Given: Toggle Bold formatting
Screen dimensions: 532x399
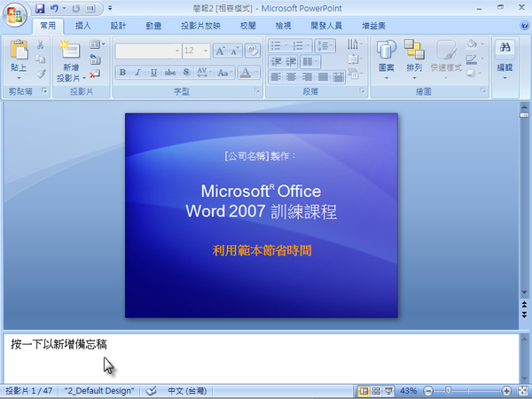Looking at the screenshot, I should [123, 73].
